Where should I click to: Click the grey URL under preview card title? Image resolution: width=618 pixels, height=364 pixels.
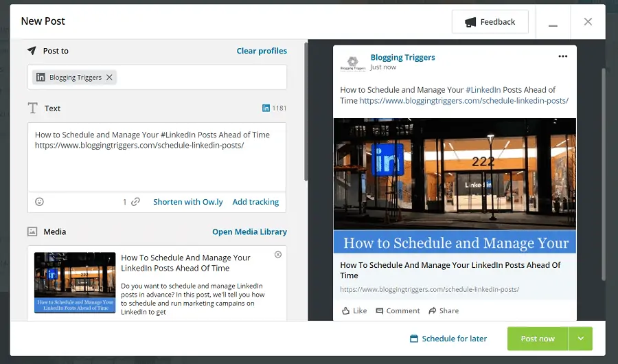click(x=430, y=289)
